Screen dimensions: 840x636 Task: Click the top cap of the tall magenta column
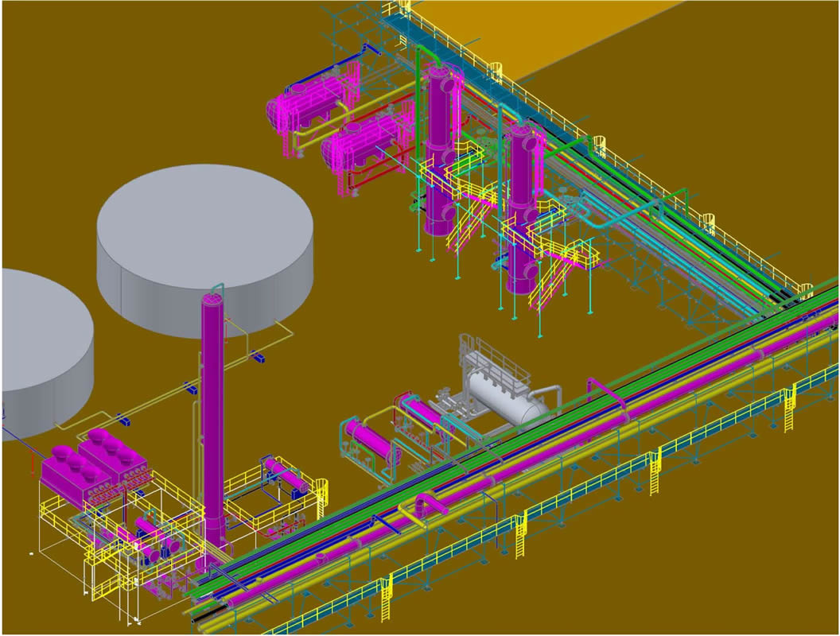[x=212, y=299]
